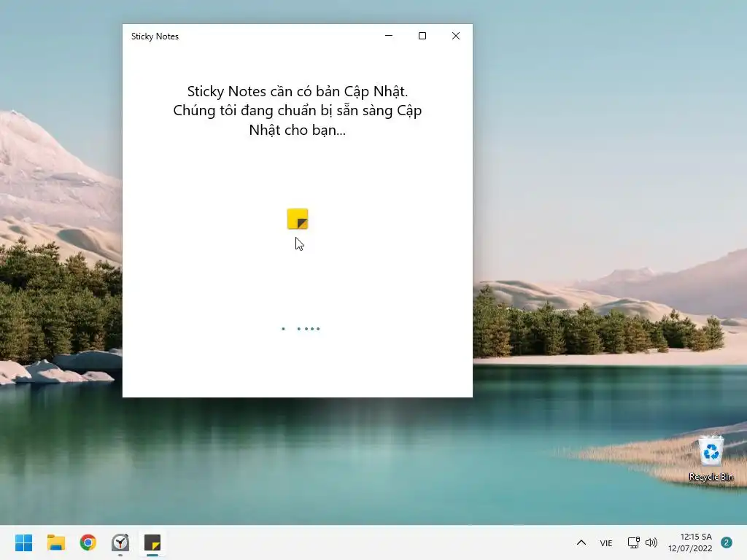Click the message 'Sticky Notes cần có bản Cập Nhật.'
Viewport: 747px width, 560px height.
click(x=298, y=91)
